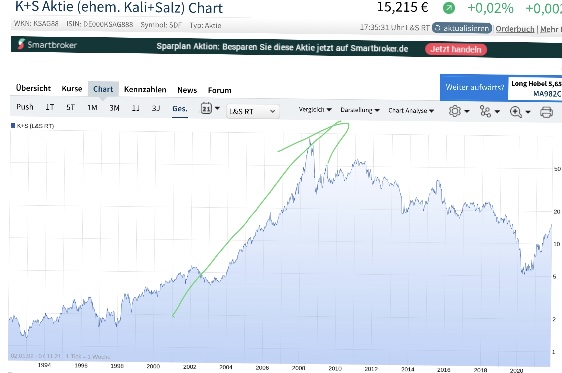Click the aktualisieren refresh button
The width and height of the screenshot is (562, 373).
point(462,28)
